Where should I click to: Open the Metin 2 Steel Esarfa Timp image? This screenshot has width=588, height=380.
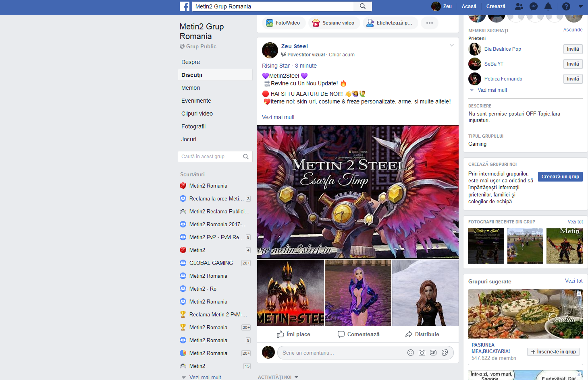click(358, 192)
